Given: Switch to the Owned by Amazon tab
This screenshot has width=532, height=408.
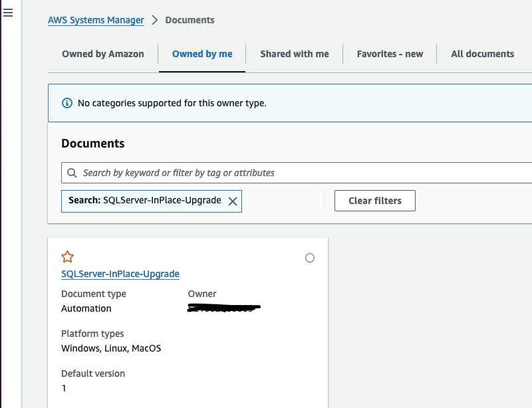Looking at the screenshot, I should click(x=102, y=54).
